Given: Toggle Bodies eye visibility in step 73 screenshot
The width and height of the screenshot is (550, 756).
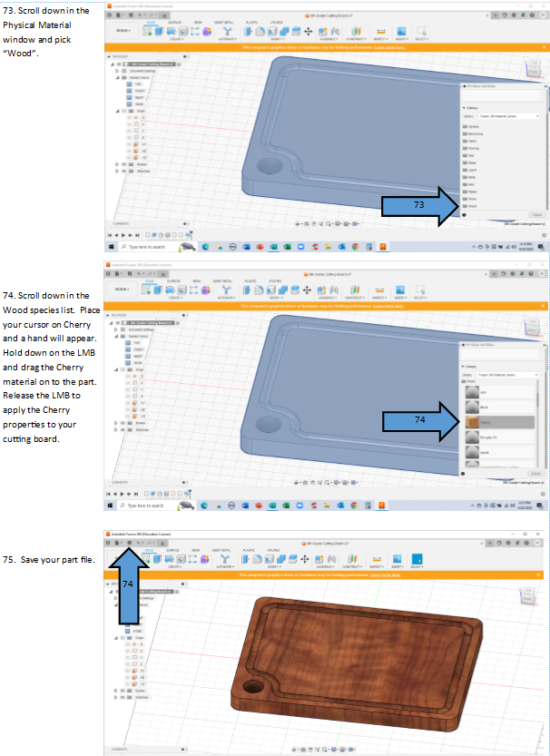Looking at the screenshot, I should pos(123,164).
